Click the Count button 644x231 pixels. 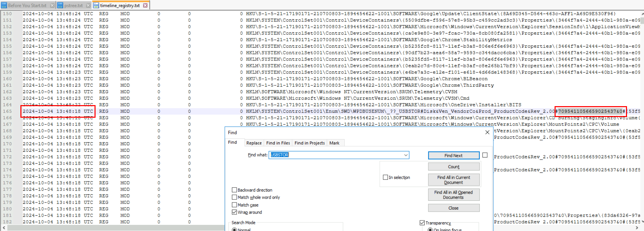point(454,167)
